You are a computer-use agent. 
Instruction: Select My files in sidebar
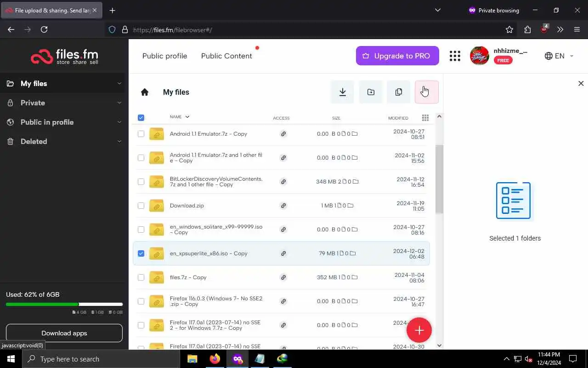click(34, 84)
